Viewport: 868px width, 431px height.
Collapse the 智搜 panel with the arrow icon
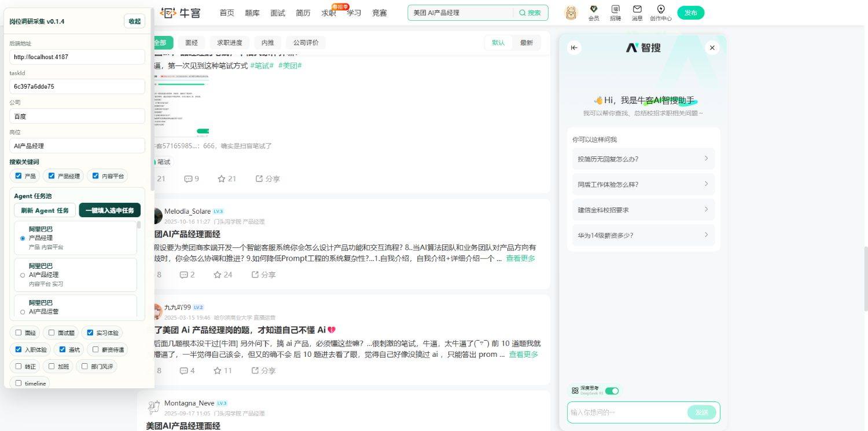point(574,48)
